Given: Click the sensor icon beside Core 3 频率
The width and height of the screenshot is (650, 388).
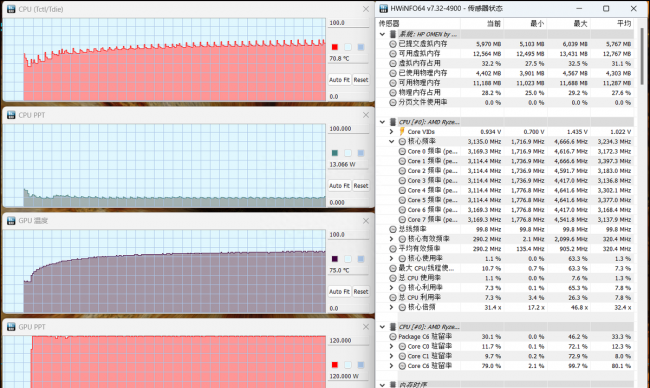Looking at the screenshot, I should click(x=402, y=180).
